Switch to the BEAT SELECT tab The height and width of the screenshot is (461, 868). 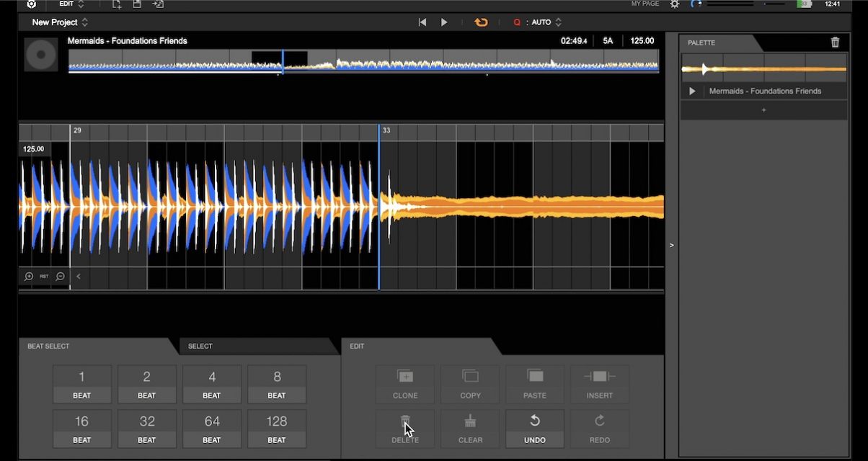[48, 346]
